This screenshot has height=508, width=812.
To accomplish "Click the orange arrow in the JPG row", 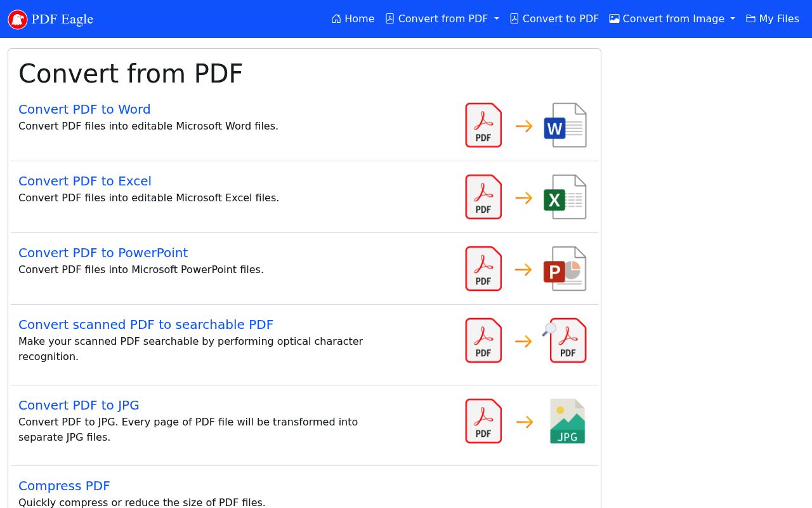I will pos(524,422).
